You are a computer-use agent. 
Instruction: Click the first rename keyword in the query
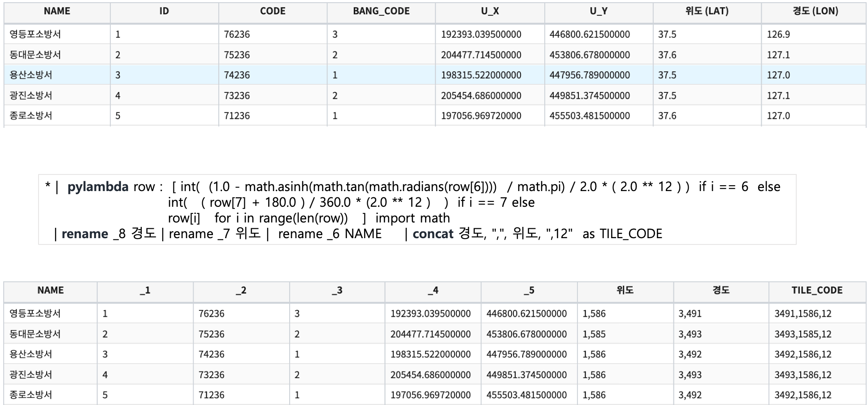pyautogui.click(x=85, y=234)
